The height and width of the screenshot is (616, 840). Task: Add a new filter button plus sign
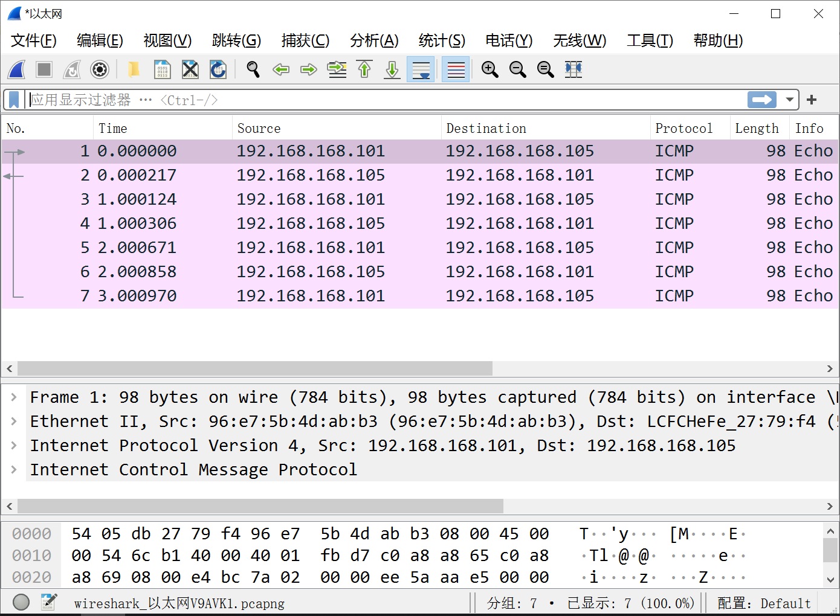tap(812, 99)
